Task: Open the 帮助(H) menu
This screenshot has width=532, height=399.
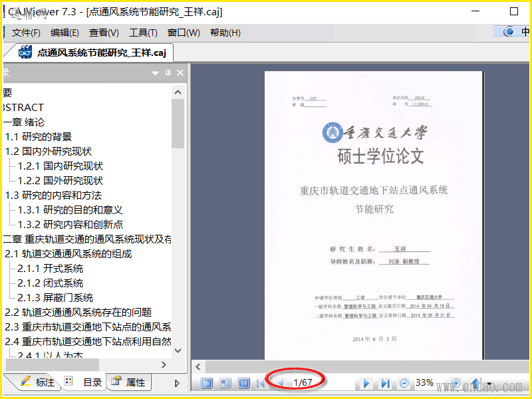Action: pyautogui.click(x=225, y=33)
